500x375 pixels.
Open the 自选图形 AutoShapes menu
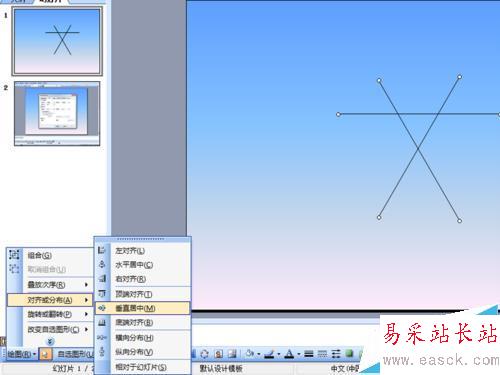pyautogui.click(x=76, y=354)
